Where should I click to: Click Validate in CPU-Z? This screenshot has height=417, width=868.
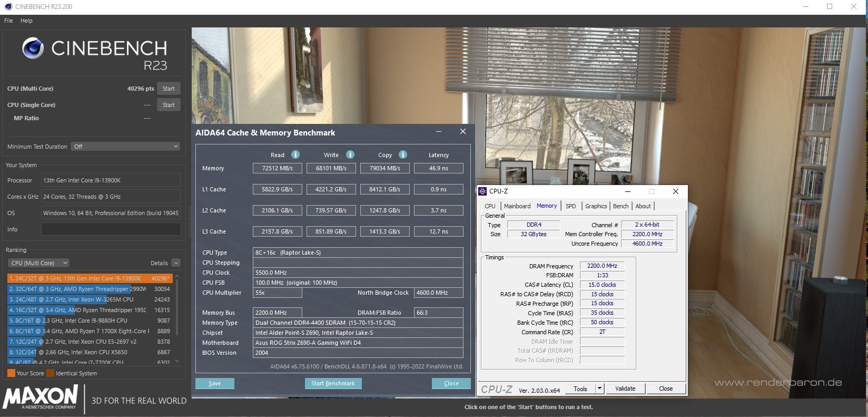[625, 389]
